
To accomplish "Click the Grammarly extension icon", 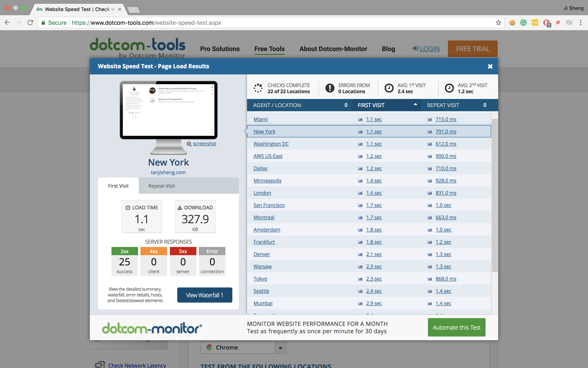I will (x=523, y=23).
